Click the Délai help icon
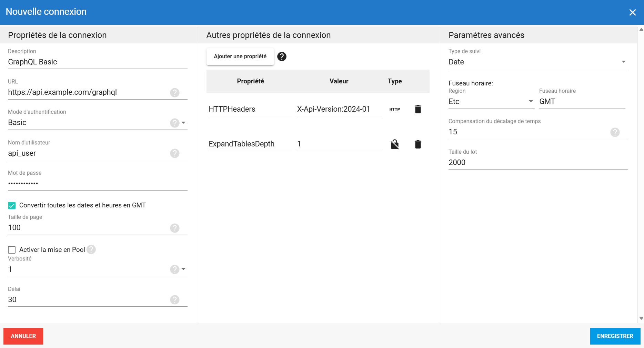Image resolution: width=644 pixels, height=348 pixels. [175, 300]
